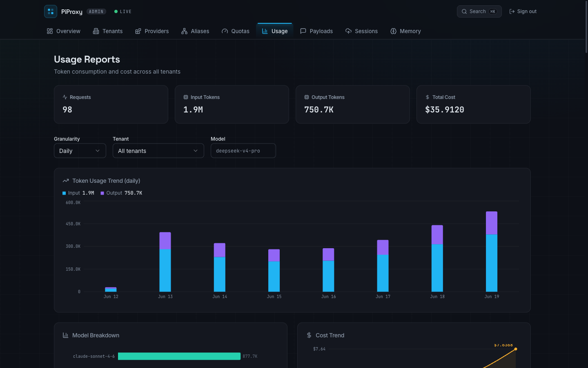This screenshot has height=368, width=588.
Task: Click the Input Tokens chip icon
Action: pos(186,97)
